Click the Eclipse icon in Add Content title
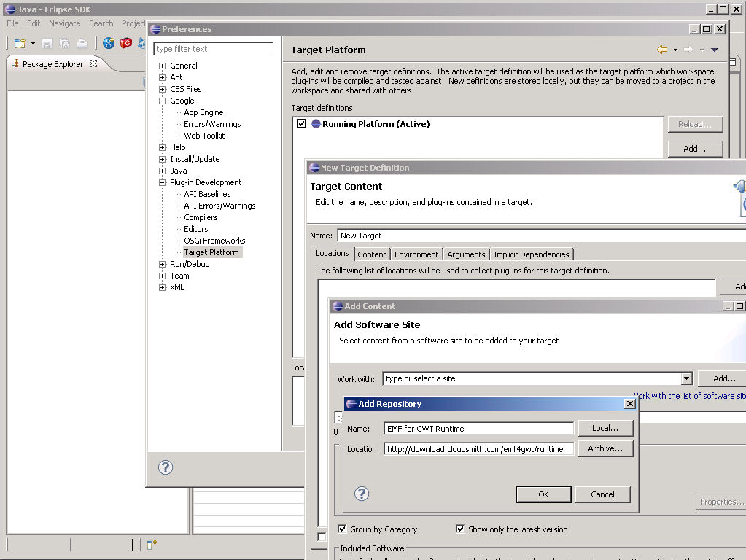Image resolution: width=746 pixels, height=560 pixels. coord(338,306)
